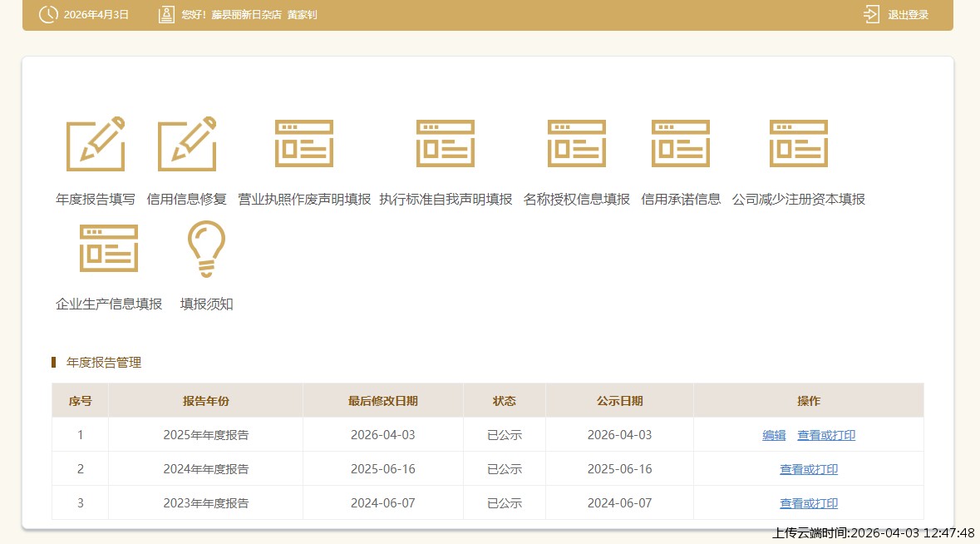The width and height of the screenshot is (980, 544).
Task: Select 信用承诺信息 icon
Action: coord(681,144)
